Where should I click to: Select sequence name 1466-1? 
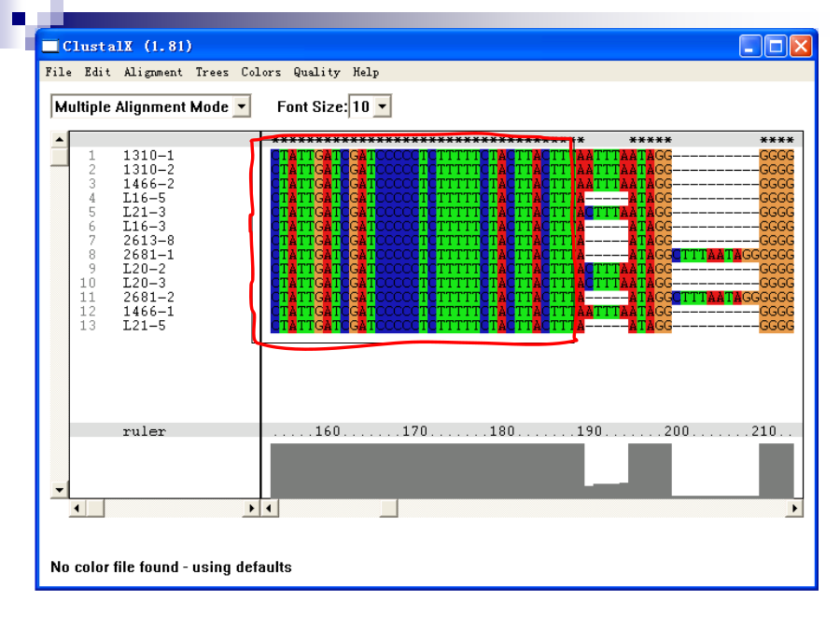[148, 311]
